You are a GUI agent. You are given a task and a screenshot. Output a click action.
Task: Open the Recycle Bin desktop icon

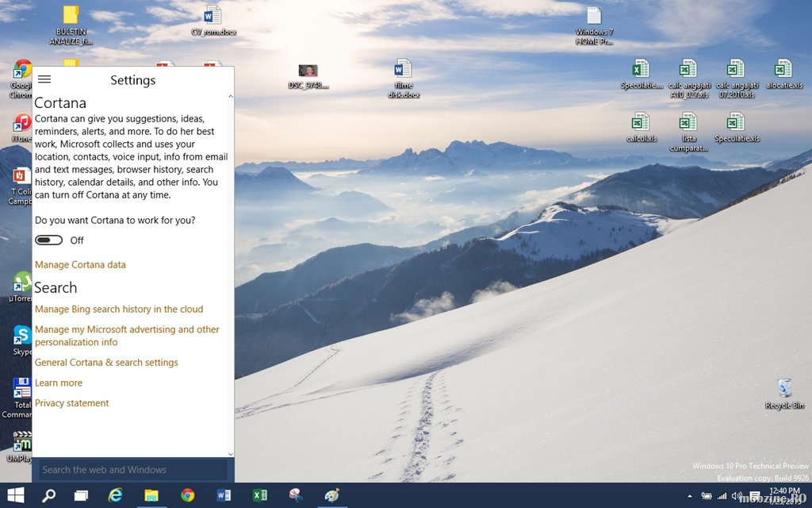(x=784, y=394)
